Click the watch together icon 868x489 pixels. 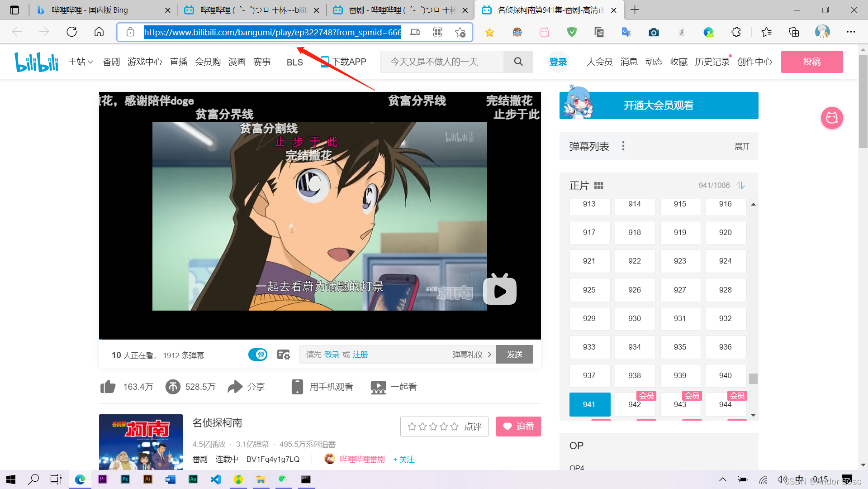[x=378, y=387]
